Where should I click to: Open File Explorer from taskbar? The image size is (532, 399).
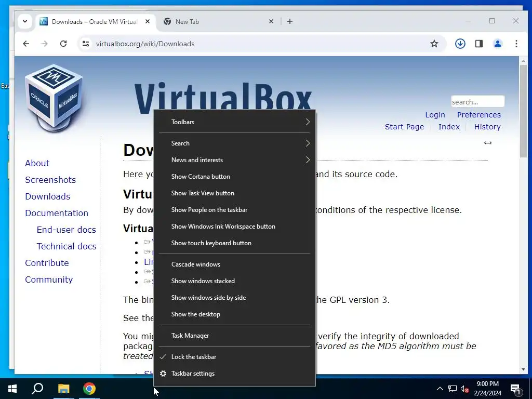coord(63,389)
